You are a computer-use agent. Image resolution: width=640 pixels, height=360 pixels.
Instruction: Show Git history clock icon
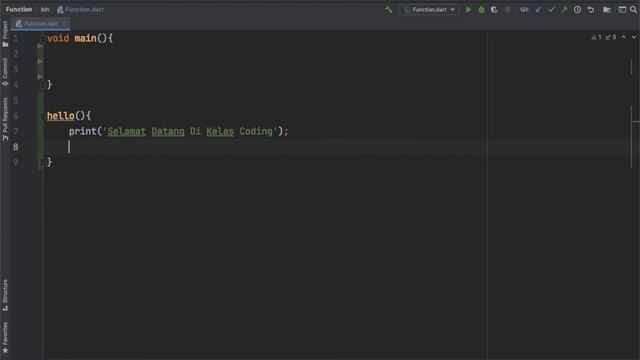tap(577, 9)
